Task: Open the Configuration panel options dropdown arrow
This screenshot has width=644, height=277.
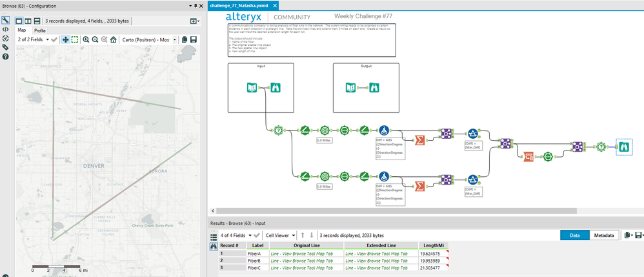Action: click(x=190, y=6)
